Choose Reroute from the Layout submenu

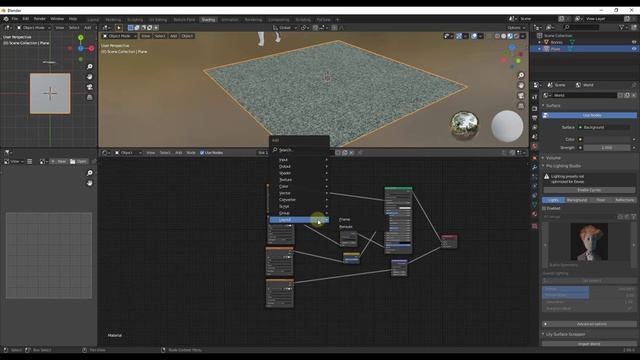point(346,227)
